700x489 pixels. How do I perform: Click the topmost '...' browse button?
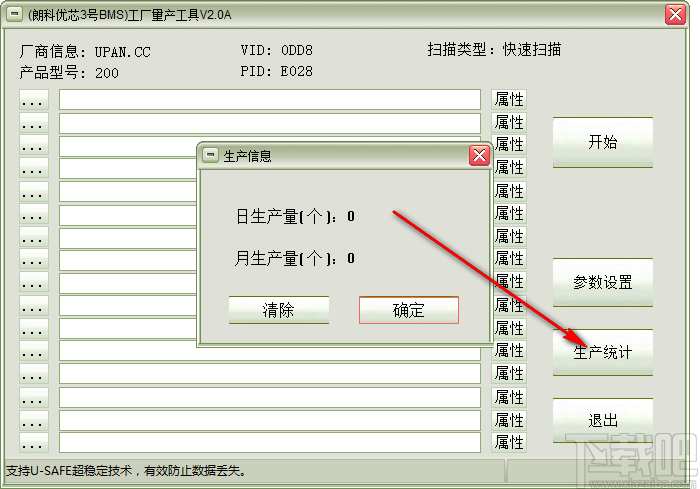(x=33, y=100)
